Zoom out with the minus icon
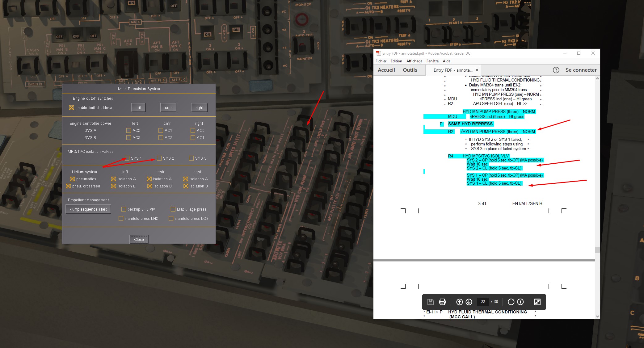The image size is (644, 348). [511, 302]
